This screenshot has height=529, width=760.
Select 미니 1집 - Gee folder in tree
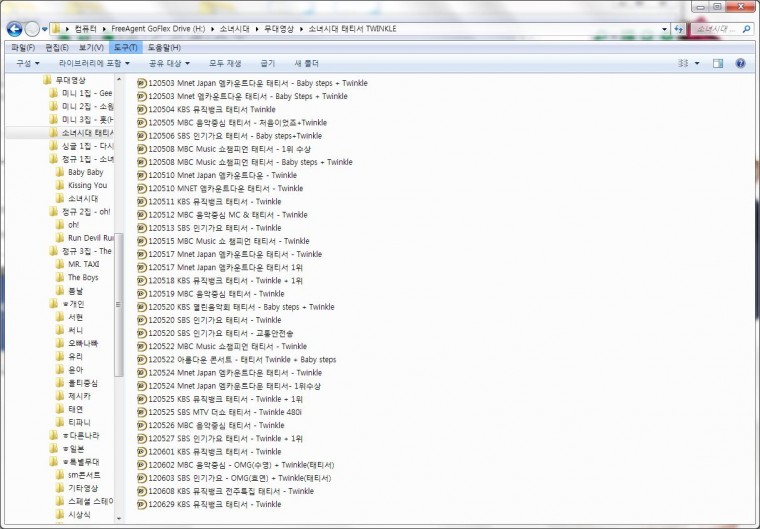(87, 93)
